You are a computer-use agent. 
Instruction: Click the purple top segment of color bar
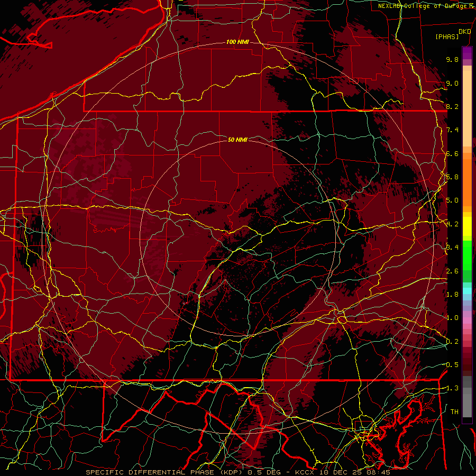coord(467,53)
